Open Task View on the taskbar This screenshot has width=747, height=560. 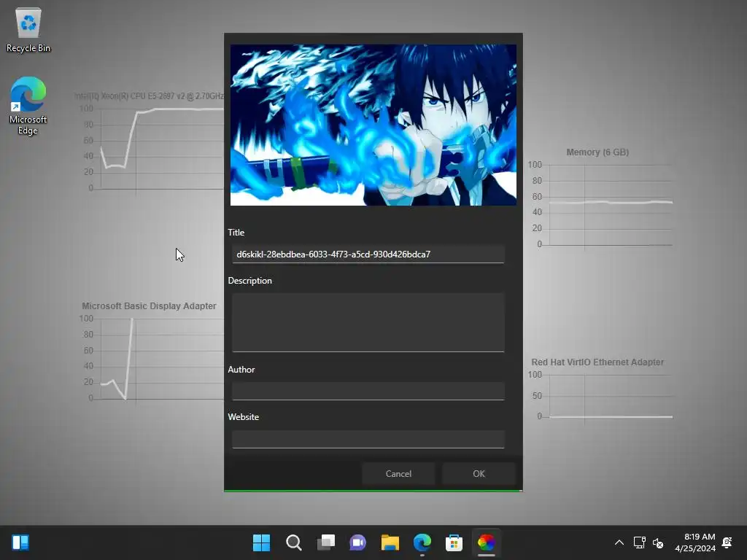(x=326, y=542)
